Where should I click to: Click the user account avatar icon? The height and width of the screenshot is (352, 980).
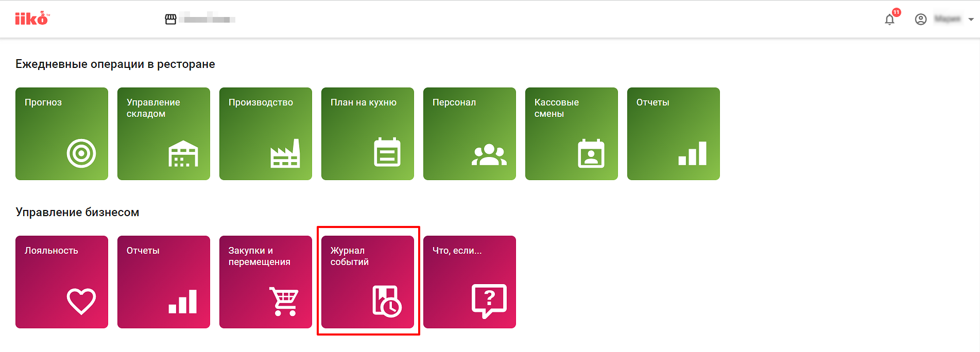pos(920,20)
